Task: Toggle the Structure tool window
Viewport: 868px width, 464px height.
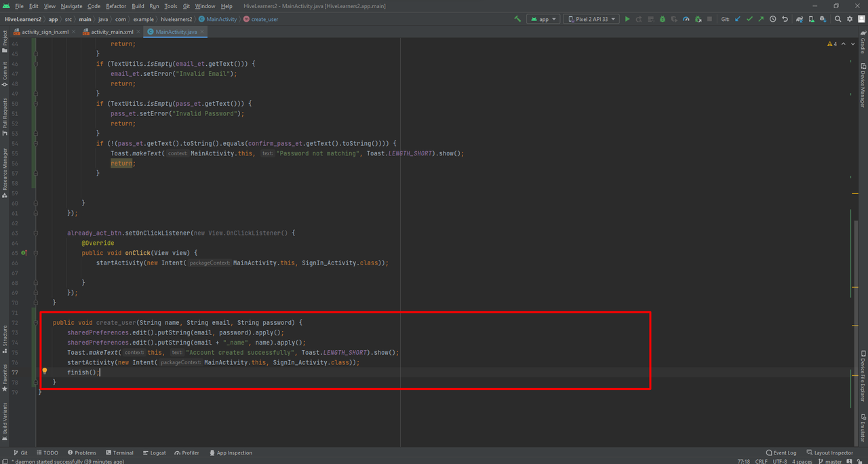Action: click(x=5, y=339)
